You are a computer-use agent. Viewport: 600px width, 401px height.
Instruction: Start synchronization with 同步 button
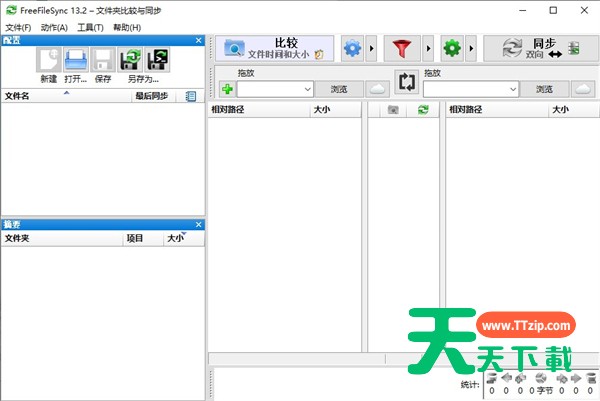(541, 49)
